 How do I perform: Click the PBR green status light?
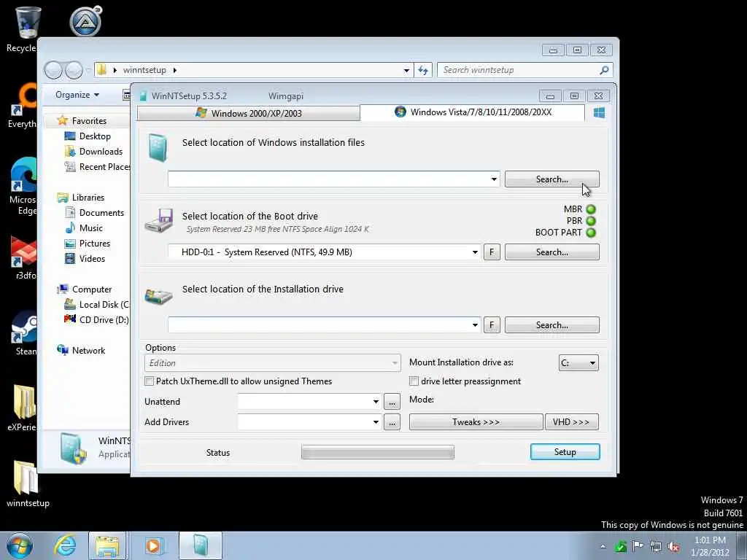coord(591,221)
